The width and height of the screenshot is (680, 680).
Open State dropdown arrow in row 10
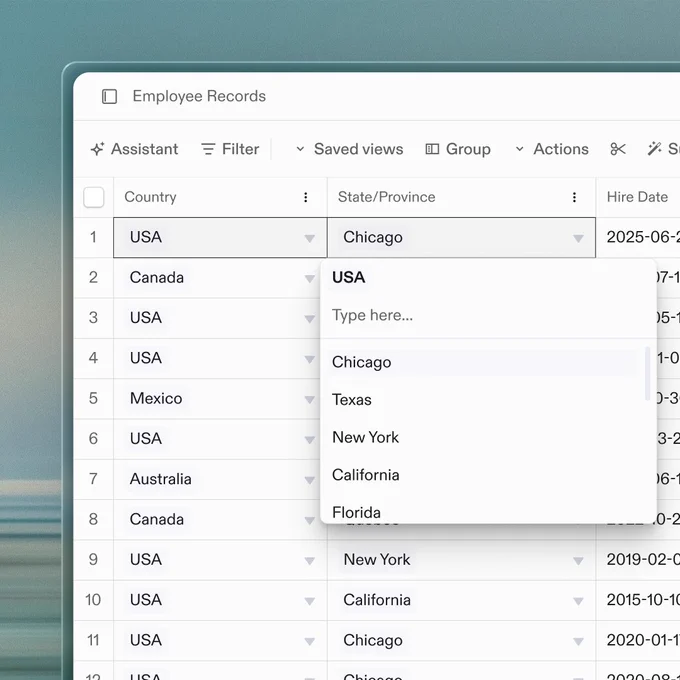[578, 601]
